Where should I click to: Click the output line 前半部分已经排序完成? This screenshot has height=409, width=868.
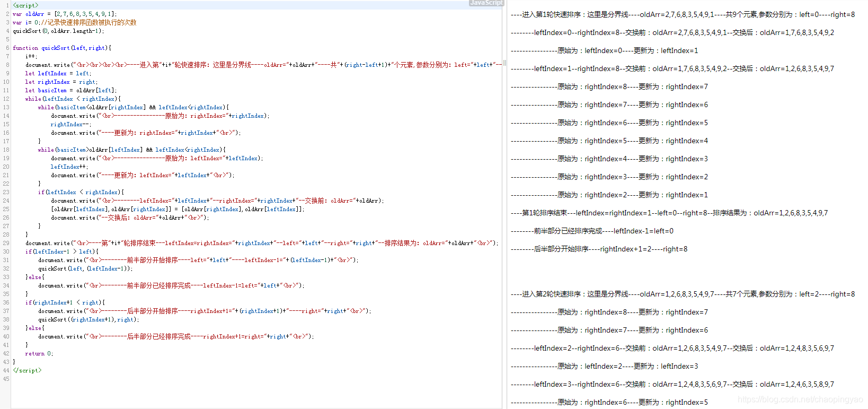[592, 231]
